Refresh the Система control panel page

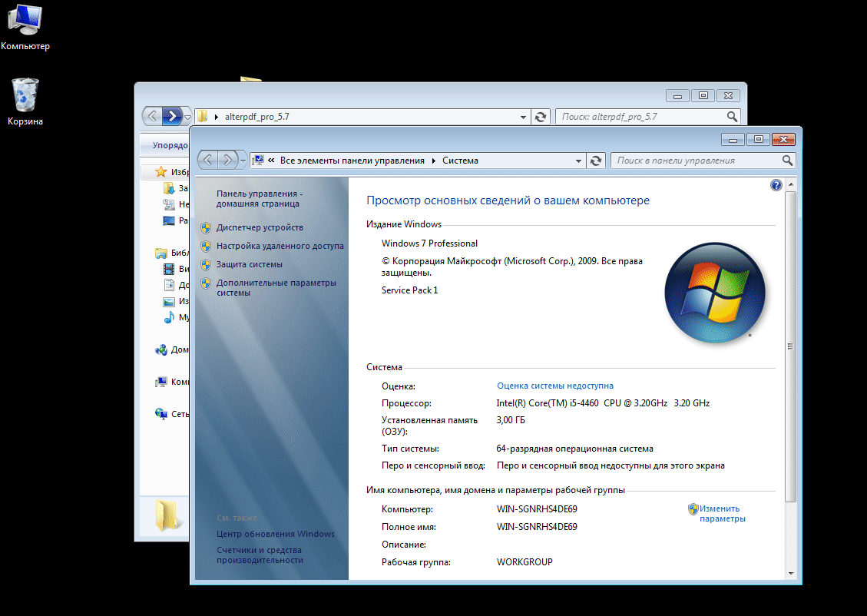tap(596, 161)
